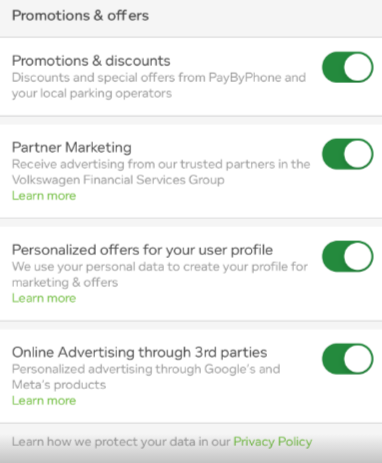Click the 'We use your personal data' description

pos(160,274)
